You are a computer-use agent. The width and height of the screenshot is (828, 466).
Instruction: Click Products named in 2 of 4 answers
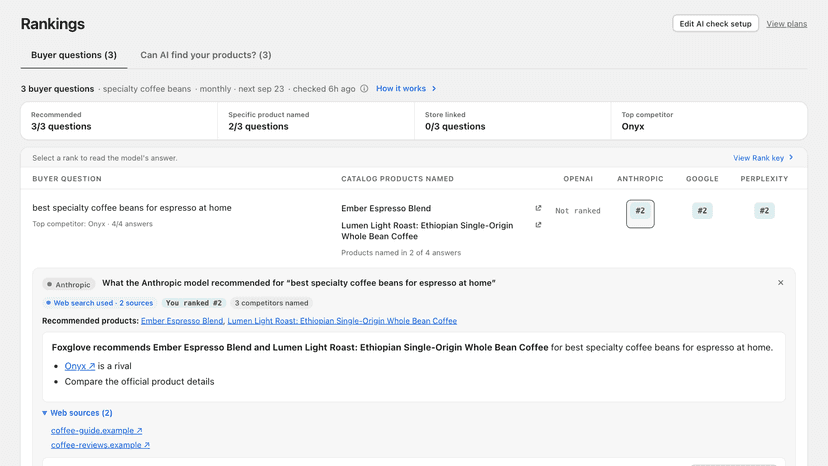pos(401,253)
